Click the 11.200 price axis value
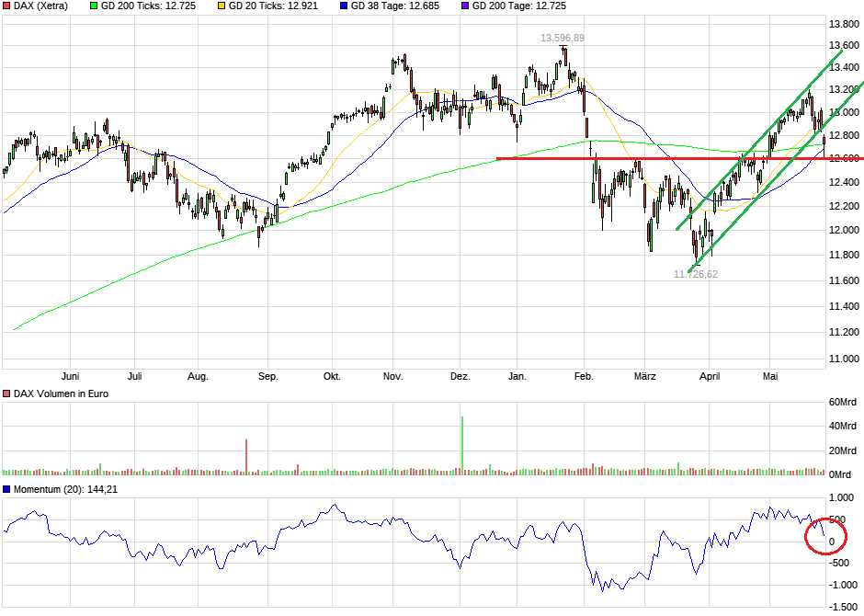 pyautogui.click(x=844, y=332)
